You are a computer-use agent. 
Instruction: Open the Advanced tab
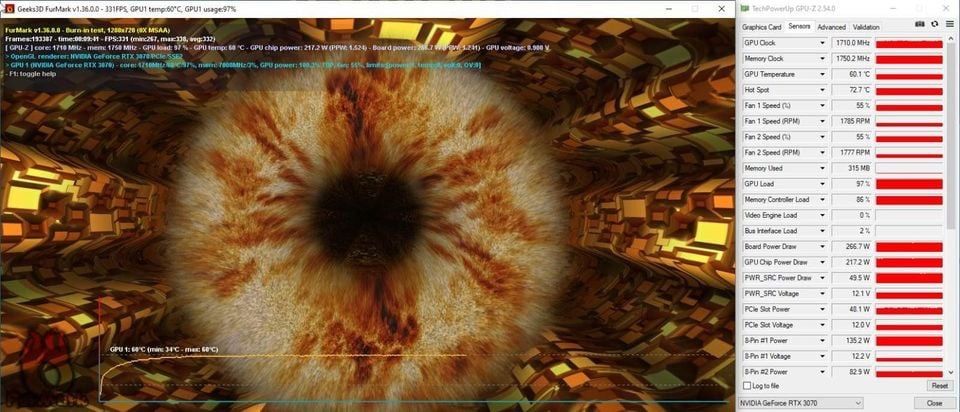click(831, 27)
